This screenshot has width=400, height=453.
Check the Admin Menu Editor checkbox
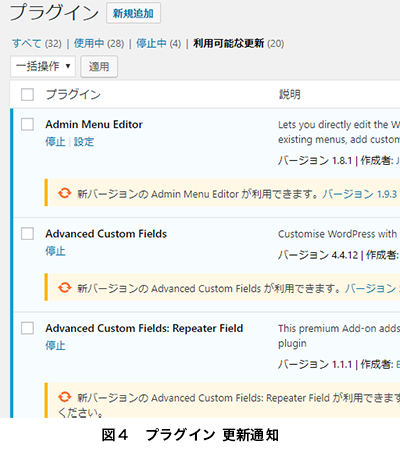pos(27,124)
